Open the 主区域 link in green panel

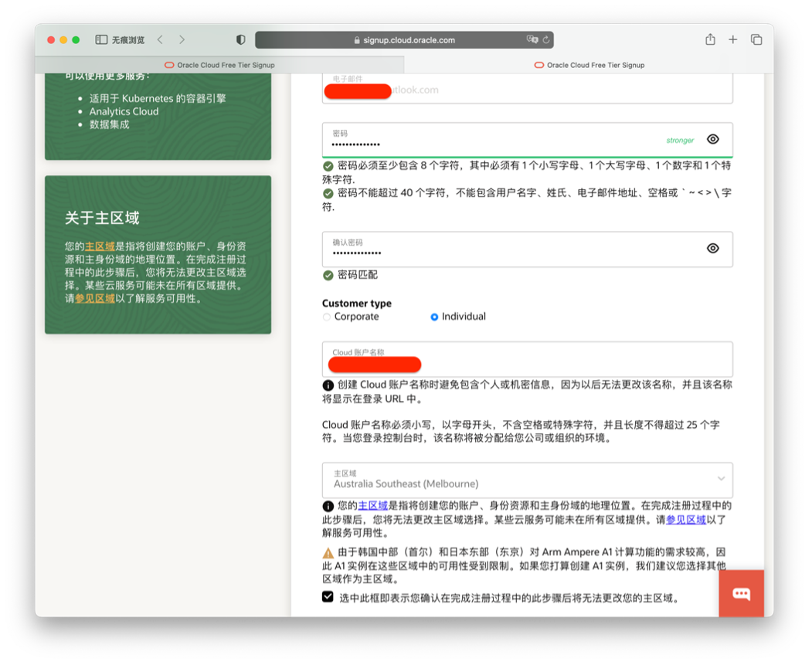click(100, 246)
